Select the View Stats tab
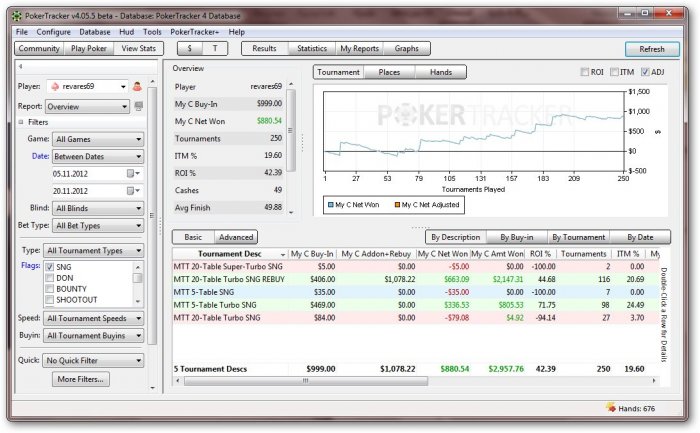Image resolution: width=700 pixels, height=433 pixels. tap(138, 48)
